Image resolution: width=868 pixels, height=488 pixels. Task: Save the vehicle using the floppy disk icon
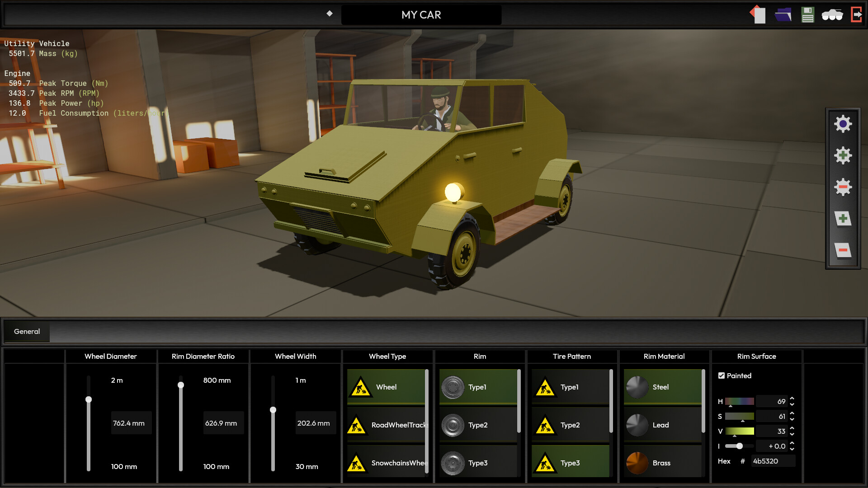coord(807,14)
